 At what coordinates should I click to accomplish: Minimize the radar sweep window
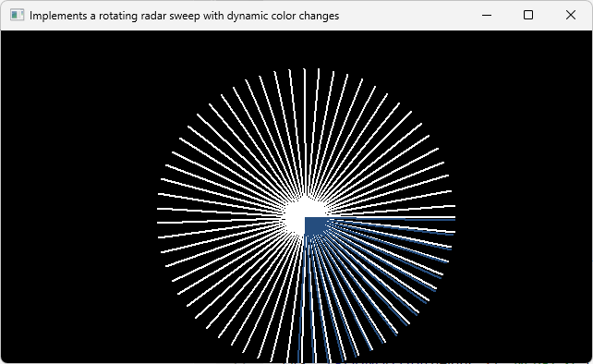487,15
